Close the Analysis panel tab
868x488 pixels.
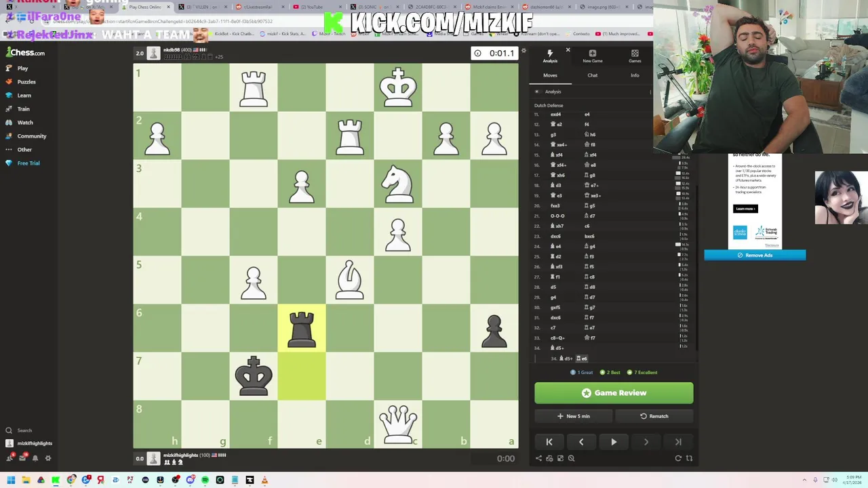point(568,51)
